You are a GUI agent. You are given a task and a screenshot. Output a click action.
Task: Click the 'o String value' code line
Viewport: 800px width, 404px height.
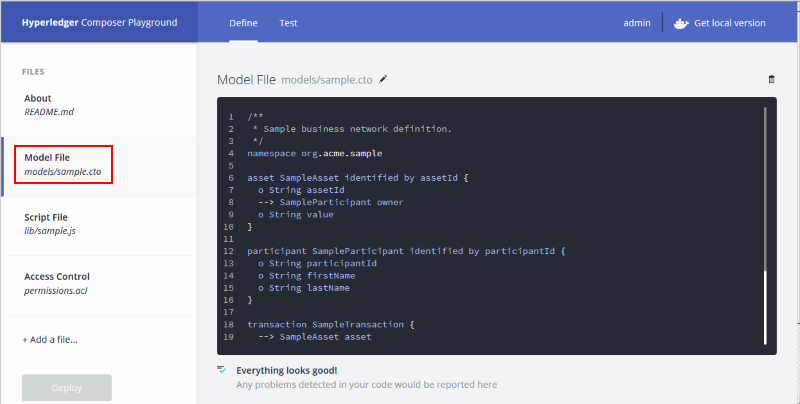pyautogui.click(x=296, y=214)
